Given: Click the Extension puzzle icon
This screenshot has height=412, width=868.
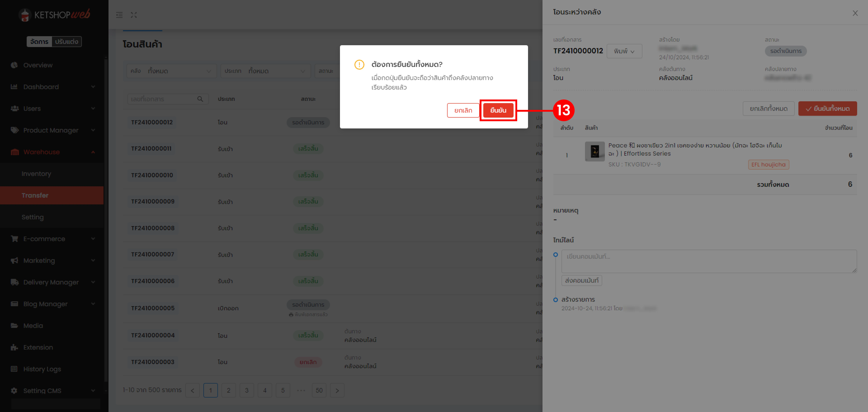Looking at the screenshot, I should (14, 347).
